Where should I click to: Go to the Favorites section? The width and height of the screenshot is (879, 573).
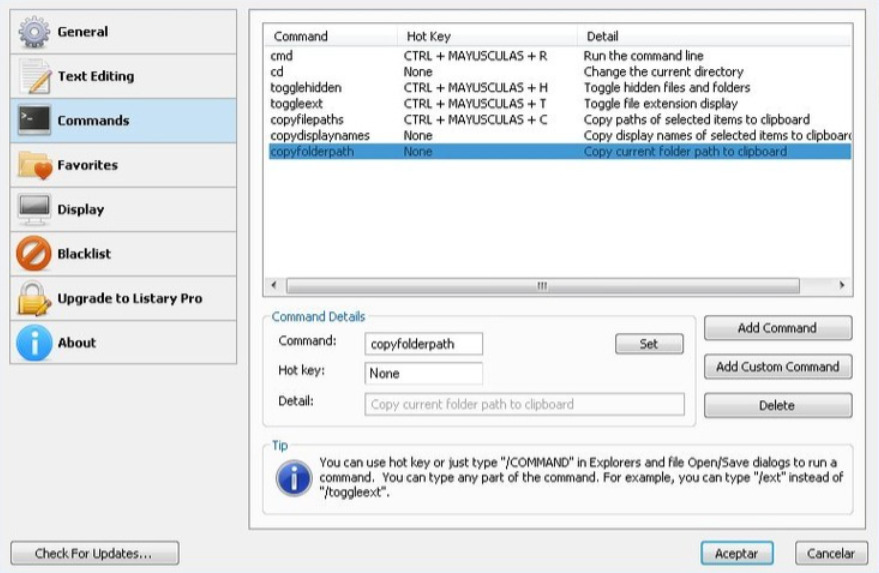pos(123,165)
